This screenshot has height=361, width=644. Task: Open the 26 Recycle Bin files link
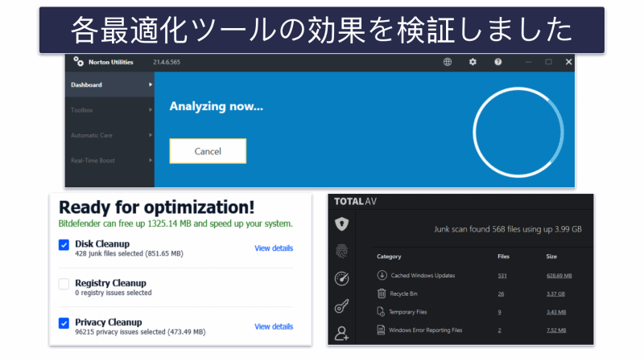click(501, 293)
